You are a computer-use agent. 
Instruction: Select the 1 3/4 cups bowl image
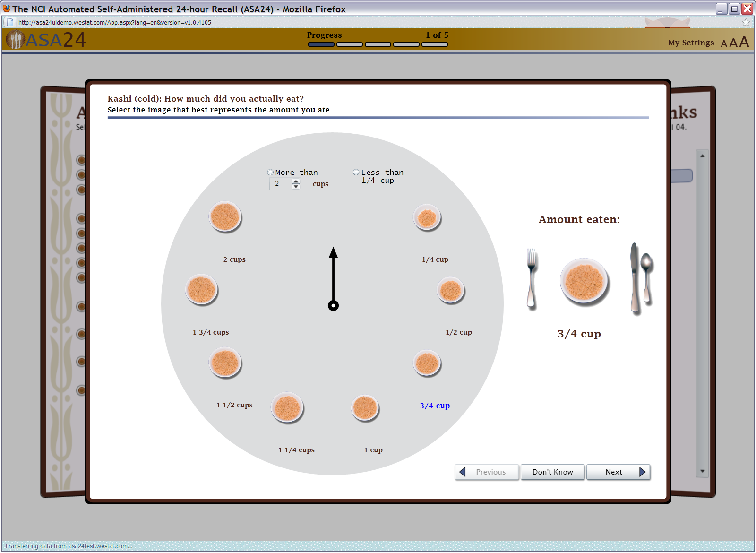click(202, 290)
